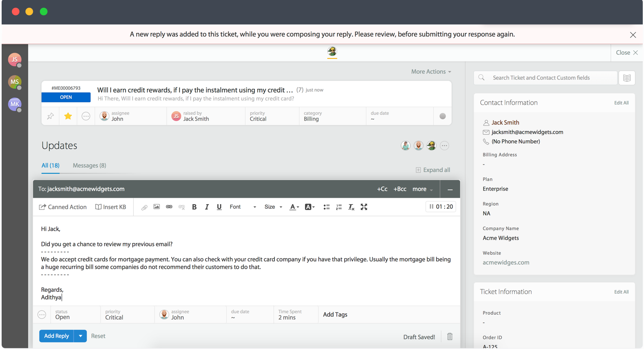Open the Font dropdown
The image size is (644, 349).
243,207
